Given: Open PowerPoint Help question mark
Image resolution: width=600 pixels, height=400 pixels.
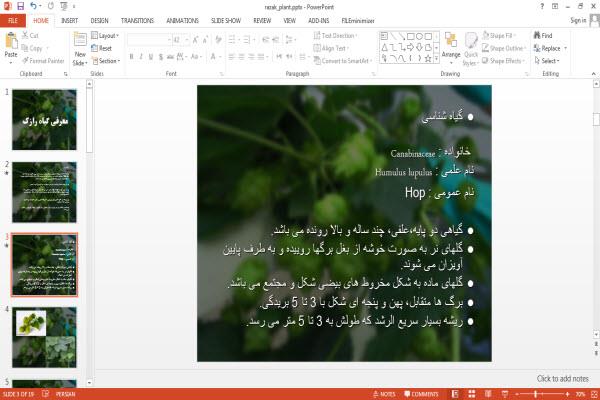Looking at the screenshot, I should click(542, 6).
